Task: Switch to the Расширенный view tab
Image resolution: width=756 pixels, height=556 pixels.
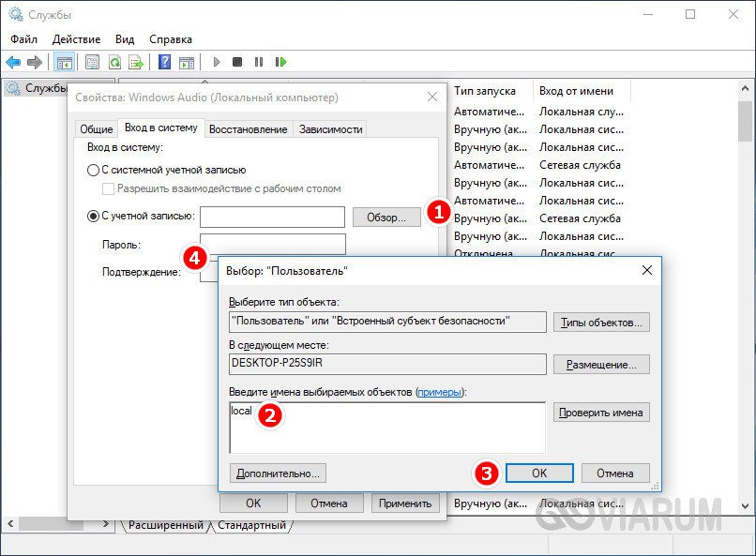Action: coord(165,525)
